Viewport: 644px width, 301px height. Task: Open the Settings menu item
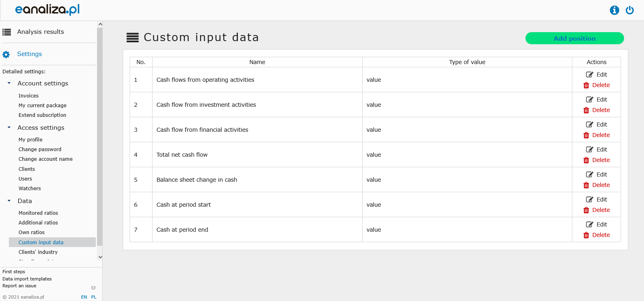coord(29,54)
